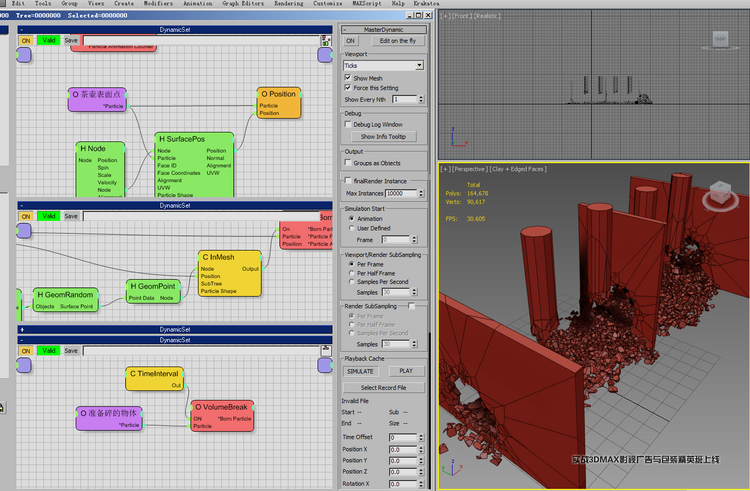Collapse the MasterDynamic rollout
This screenshot has height=491, width=750.
[x=346, y=29]
